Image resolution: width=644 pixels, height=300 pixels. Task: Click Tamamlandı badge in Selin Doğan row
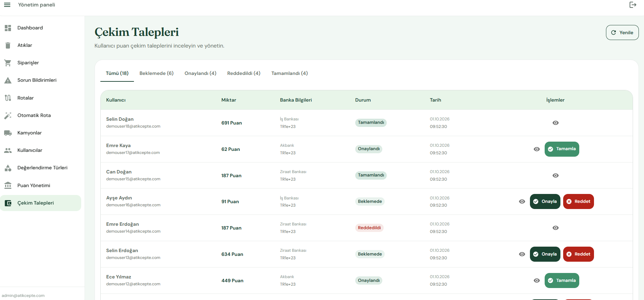[371, 122]
